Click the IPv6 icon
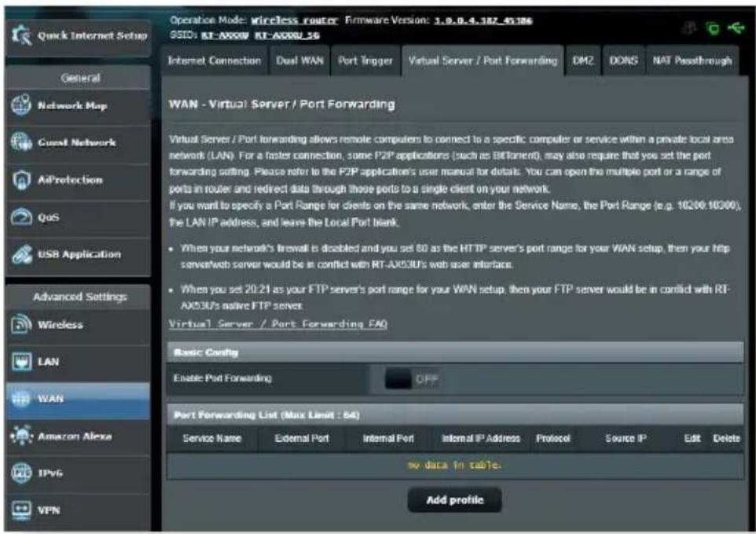This screenshot has height=534, width=756. click(21, 473)
